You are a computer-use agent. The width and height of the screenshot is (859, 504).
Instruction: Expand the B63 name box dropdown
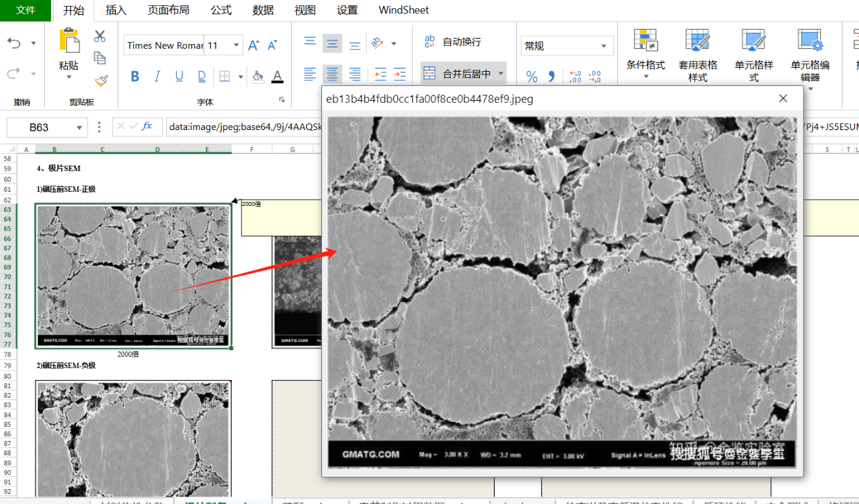click(x=80, y=127)
